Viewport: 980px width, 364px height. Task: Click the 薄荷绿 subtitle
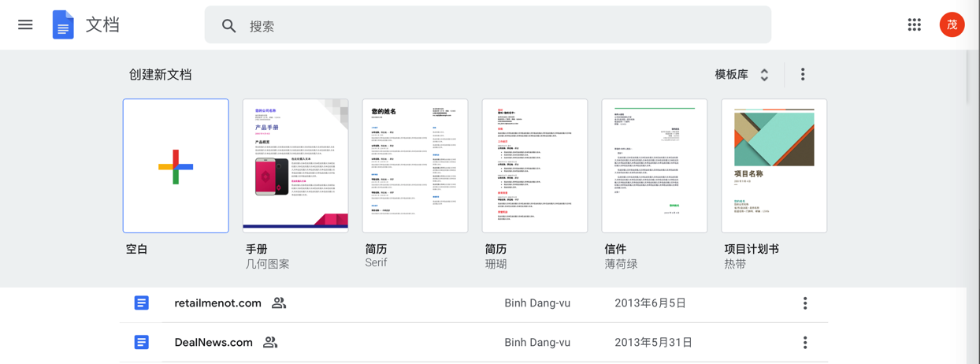[622, 265]
